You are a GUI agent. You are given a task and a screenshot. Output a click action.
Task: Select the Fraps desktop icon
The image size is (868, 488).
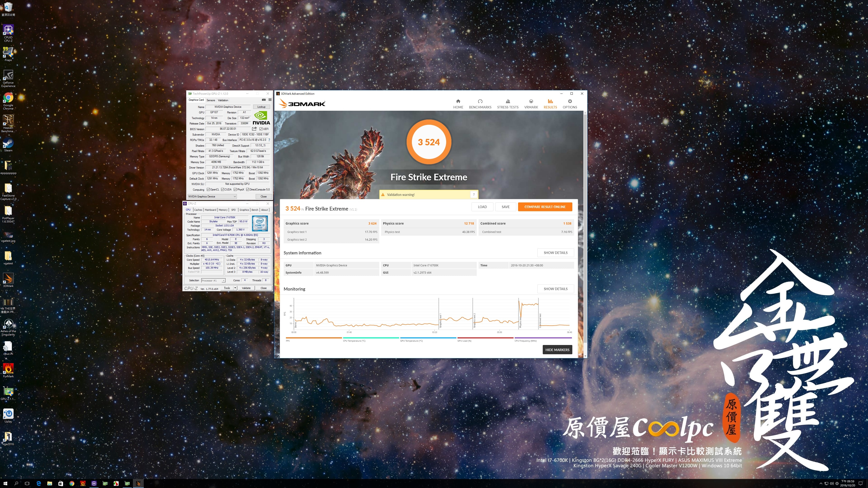point(8,54)
